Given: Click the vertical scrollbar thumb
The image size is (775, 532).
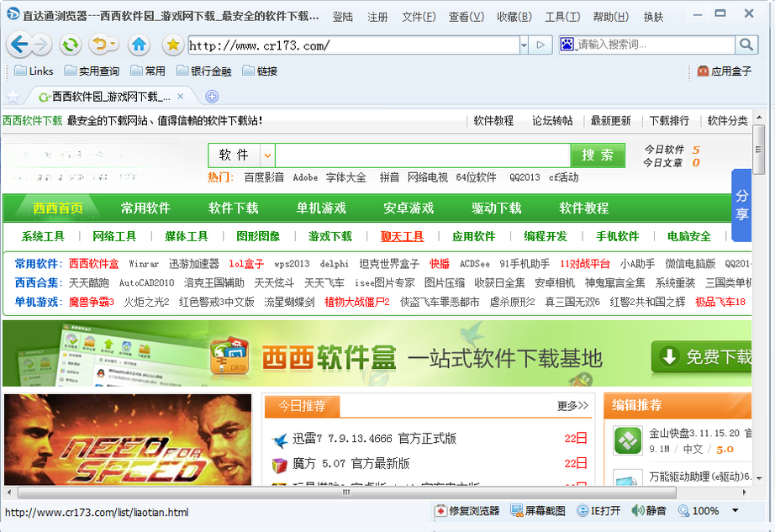Looking at the screenshot, I should 758,150.
